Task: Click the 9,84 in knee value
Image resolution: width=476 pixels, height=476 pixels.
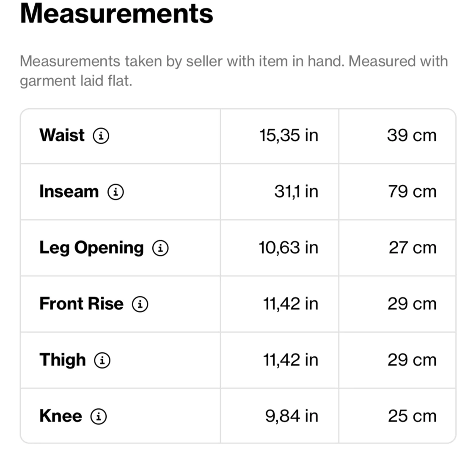Action: [x=292, y=416]
